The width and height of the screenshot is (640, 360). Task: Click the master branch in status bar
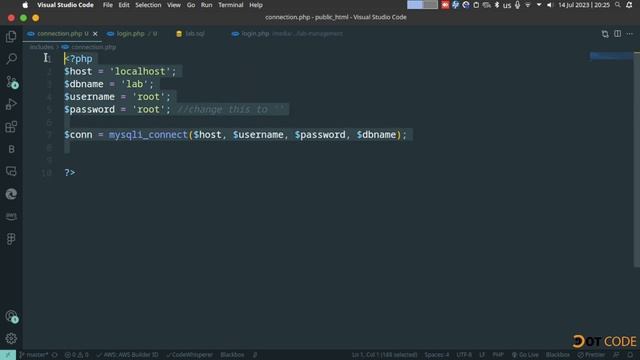coord(34,355)
